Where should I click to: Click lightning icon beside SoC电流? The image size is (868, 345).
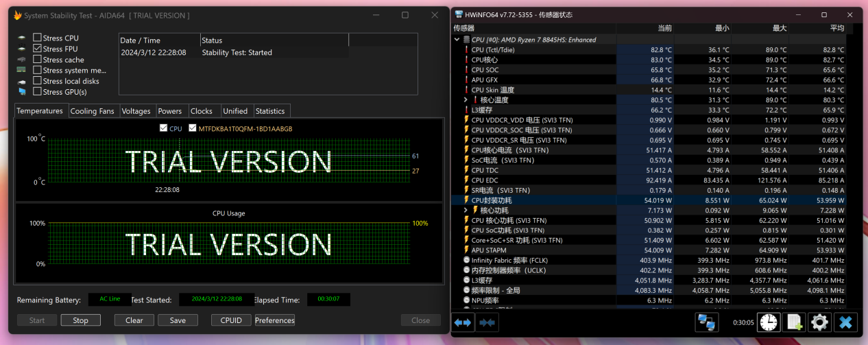coord(466,160)
